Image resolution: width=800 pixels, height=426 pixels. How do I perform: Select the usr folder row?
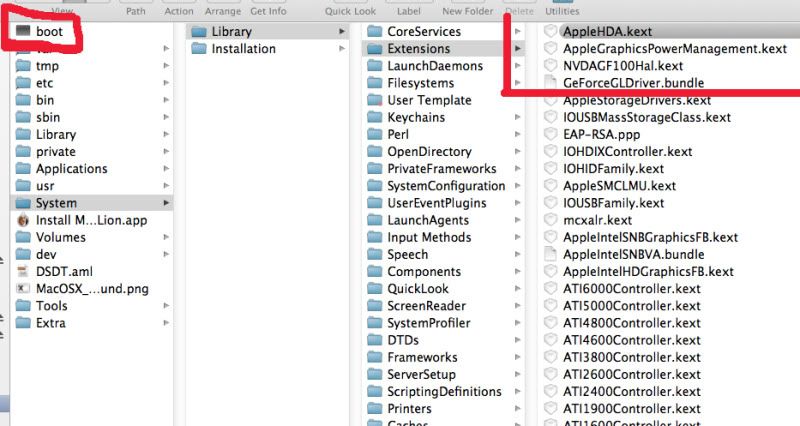92,186
